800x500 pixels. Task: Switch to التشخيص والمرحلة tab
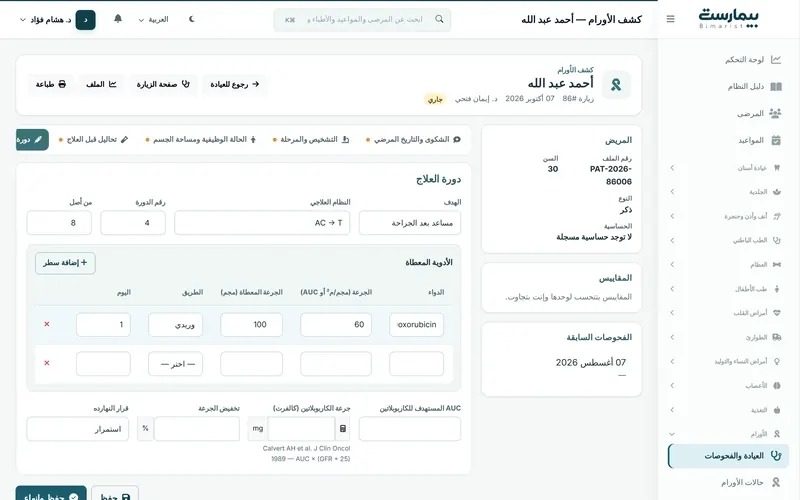(311, 139)
